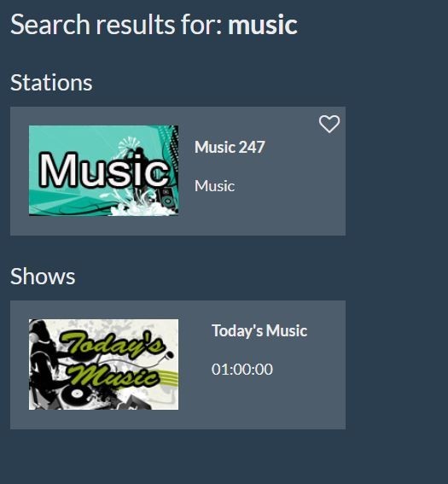Click the Stations section heading

[51, 83]
